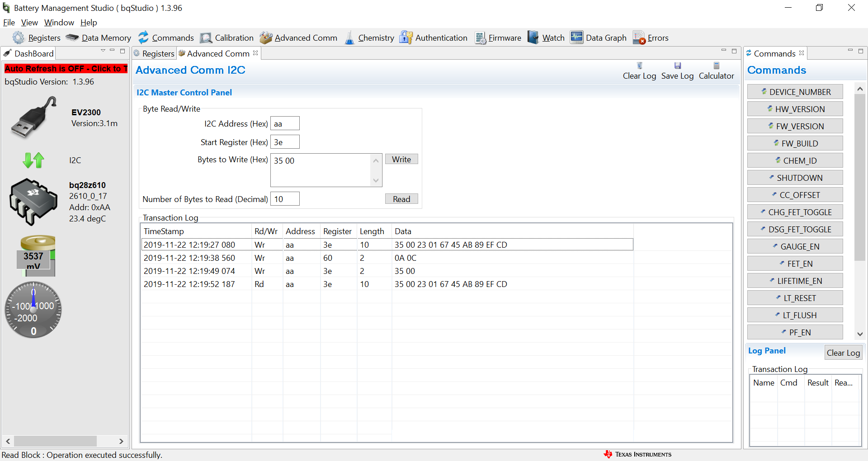868x461 pixels.
Task: Click the Write button
Action: coord(401,159)
